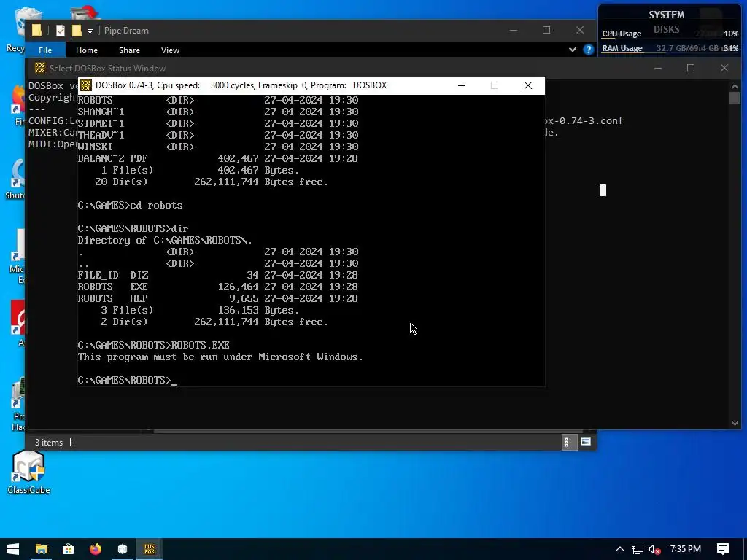
Task: Select the DOSBox taskbar button
Action: 150,549
